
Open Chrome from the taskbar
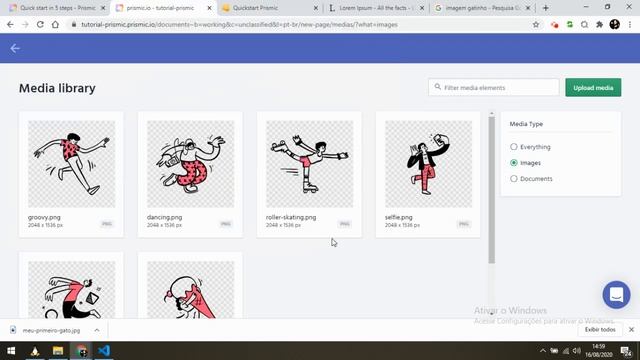[81, 351]
